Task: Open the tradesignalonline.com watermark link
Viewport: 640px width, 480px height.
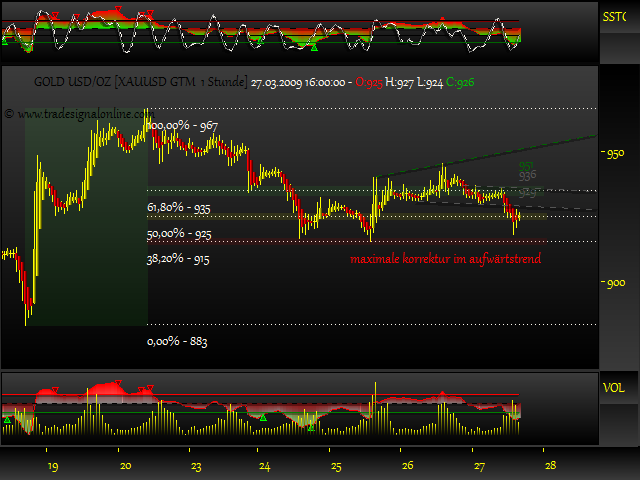Action: click(x=75, y=114)
